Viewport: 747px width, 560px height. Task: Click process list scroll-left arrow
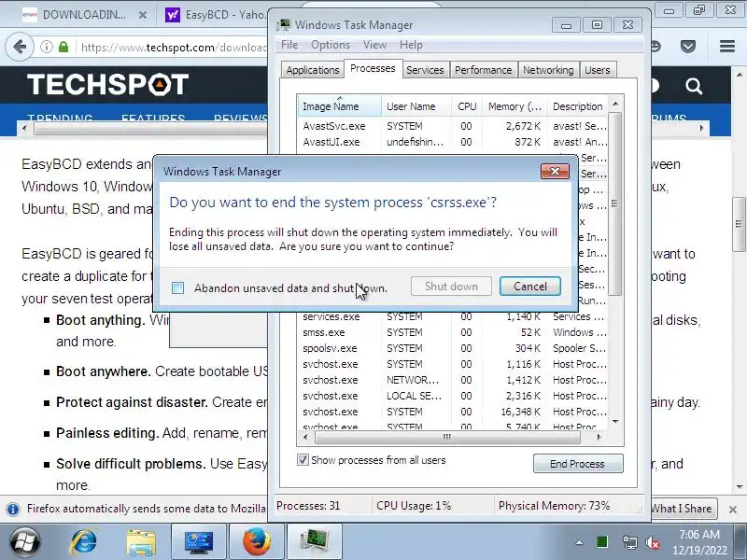pyautogui.click(x=305, y=437)
